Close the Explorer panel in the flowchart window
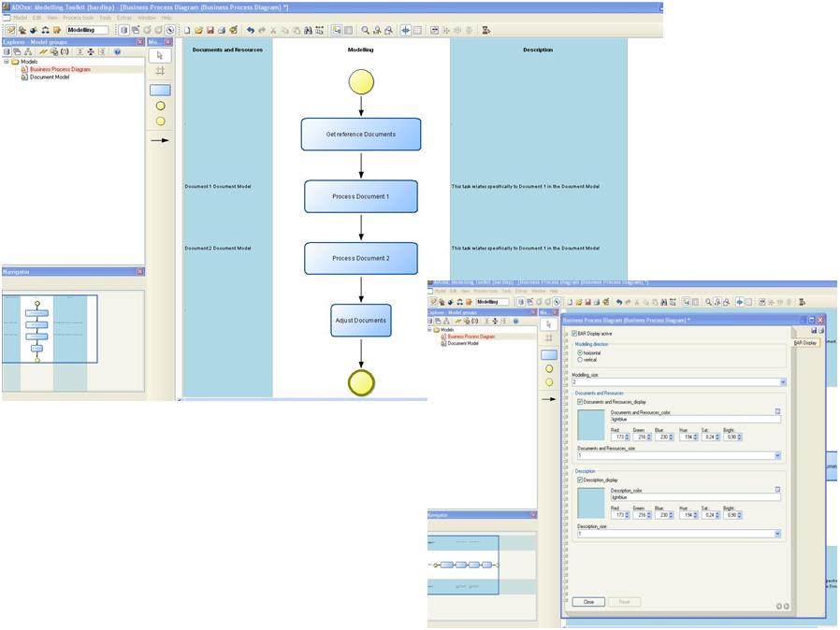The height and width of the screenshot is (630, 840). pyautogui.click(x=140, y=42)
